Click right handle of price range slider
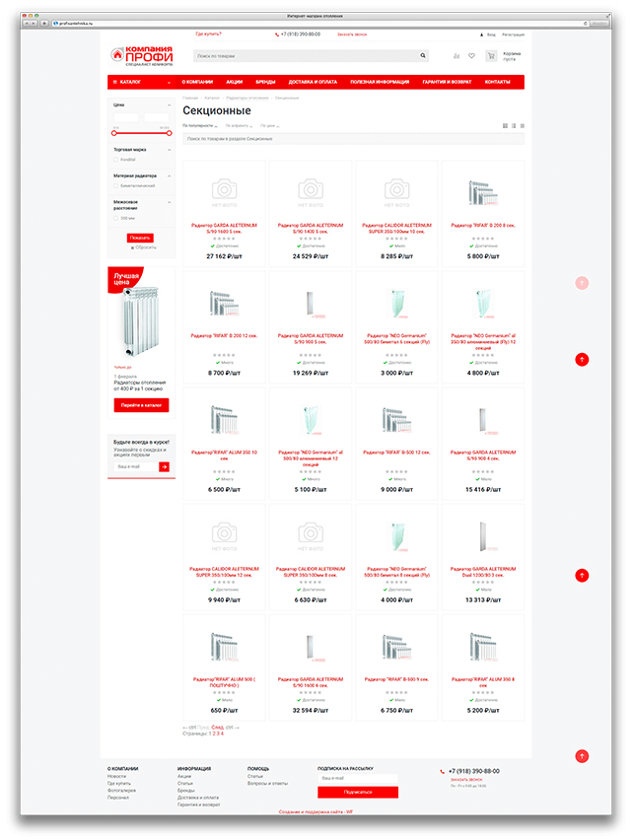 pyautogui.click(x=170, y=133)
